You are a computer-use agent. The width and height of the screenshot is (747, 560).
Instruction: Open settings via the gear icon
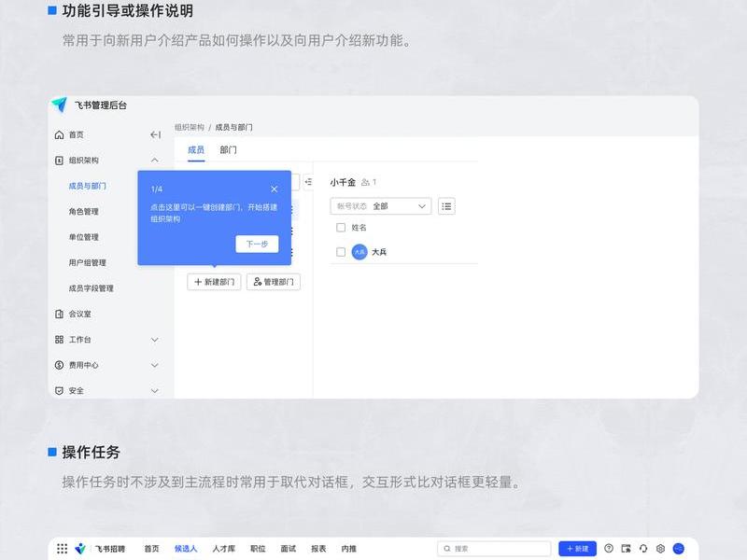pyautogui.click(x=660, y=549)
